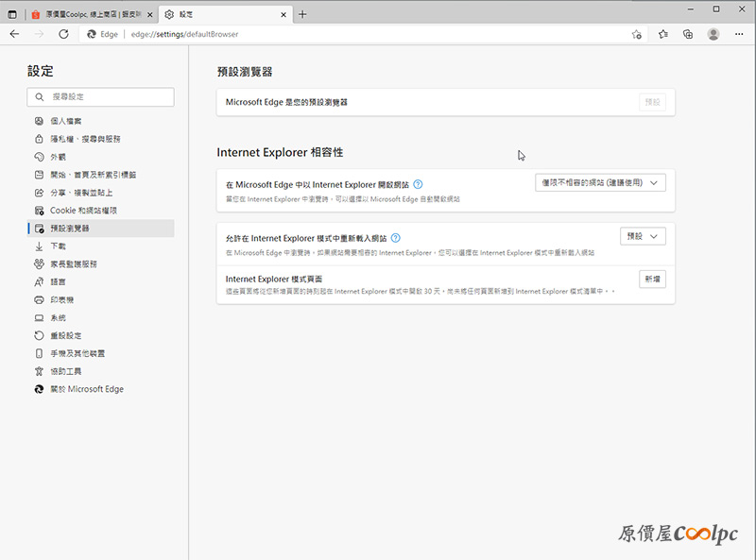Focus the 搜尋設定 search field
The image size is (756, 560).
(101, 97)
